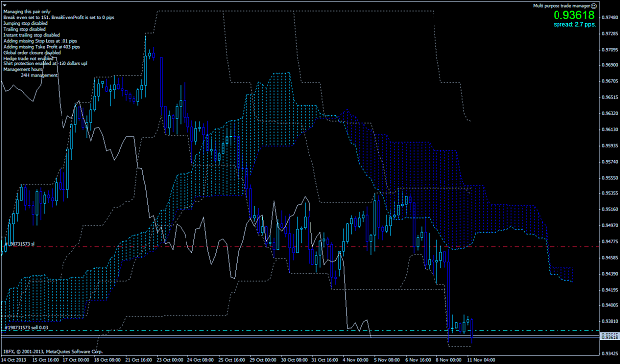
Task: Click the 'Break even set to 151' line
Action: [x=59, y=18]
